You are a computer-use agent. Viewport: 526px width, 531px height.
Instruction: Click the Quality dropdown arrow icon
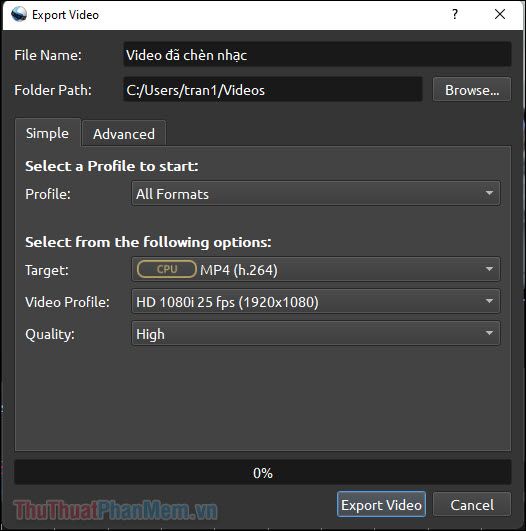(489, 333)
